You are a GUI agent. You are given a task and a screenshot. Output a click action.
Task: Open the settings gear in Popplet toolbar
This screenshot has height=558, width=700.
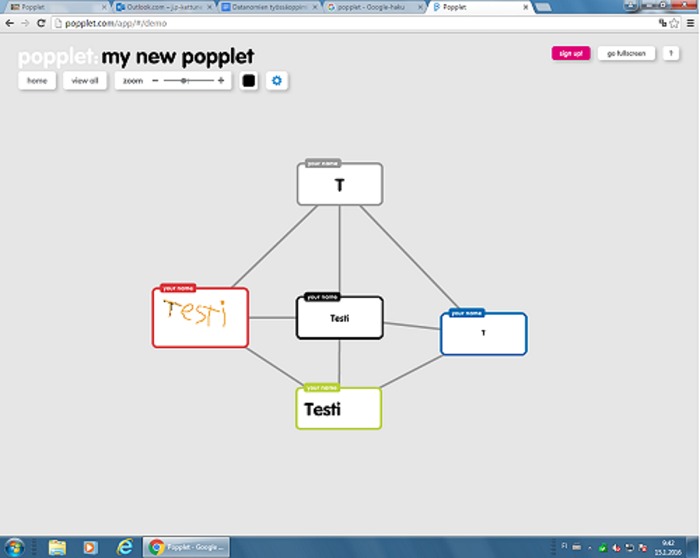[x=277, y=80]
